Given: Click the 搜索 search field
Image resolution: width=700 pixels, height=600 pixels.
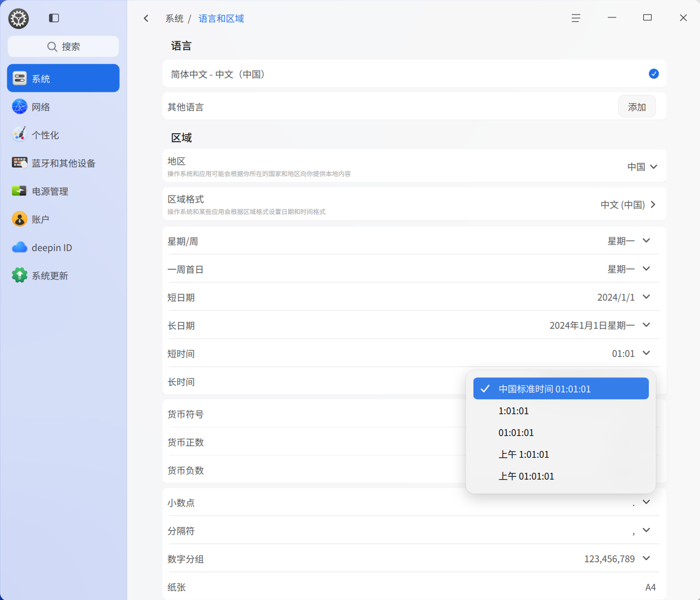Looking at the screenshot, I should click(x=63, y=47).
